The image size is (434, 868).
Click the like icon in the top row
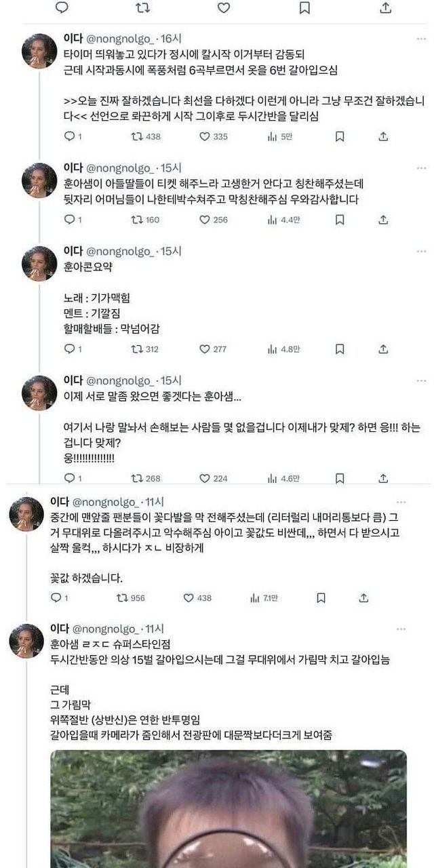pyautogui.click(x=223, y=7)
